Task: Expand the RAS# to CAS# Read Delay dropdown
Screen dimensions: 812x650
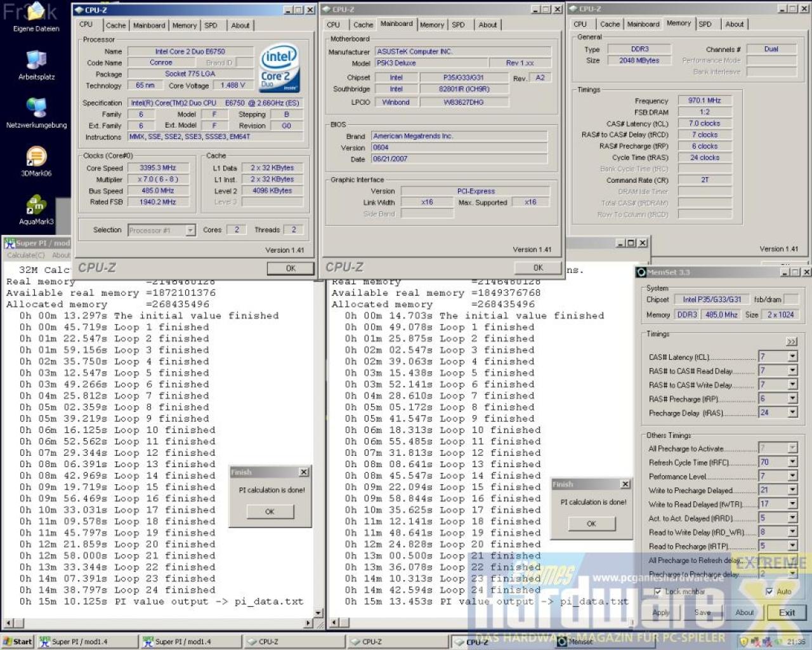Action: 792,371
